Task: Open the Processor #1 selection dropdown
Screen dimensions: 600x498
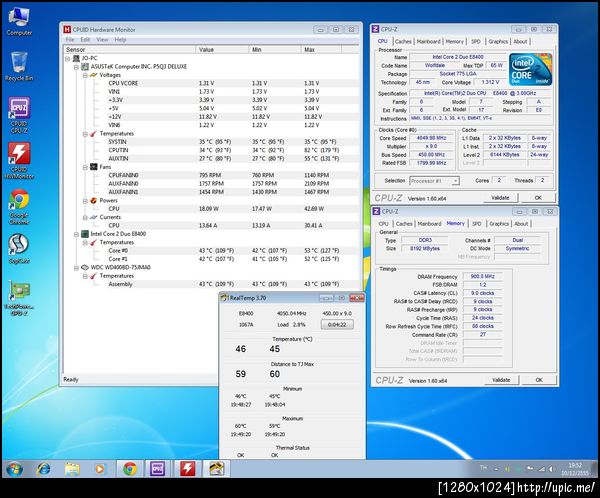Action: coord(434,181)
